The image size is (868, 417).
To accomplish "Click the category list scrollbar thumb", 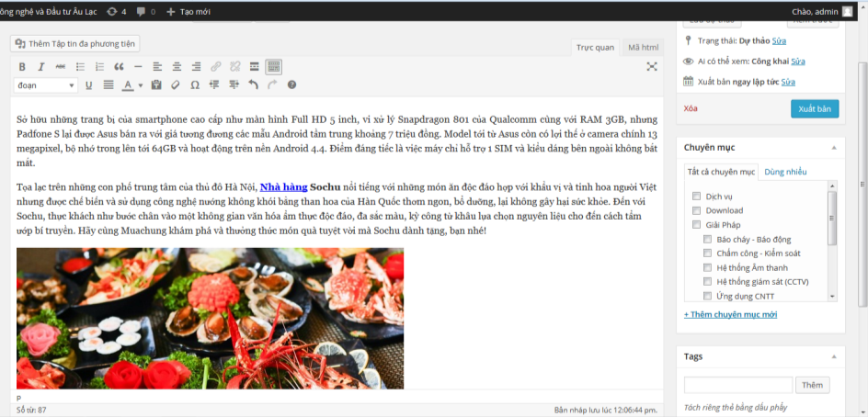I will (832, 219).
